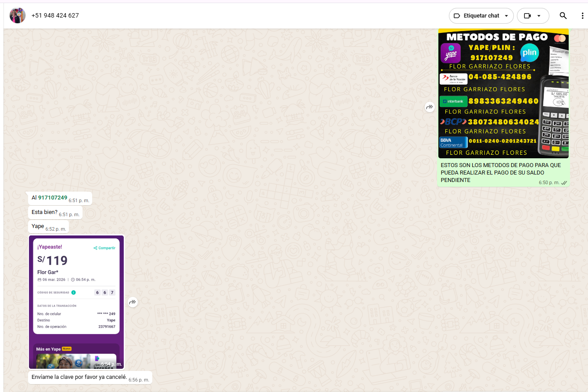This screenshot has height=392, width=588.
Task: Open the contact's profile picture
Action: tap(18, 16)
